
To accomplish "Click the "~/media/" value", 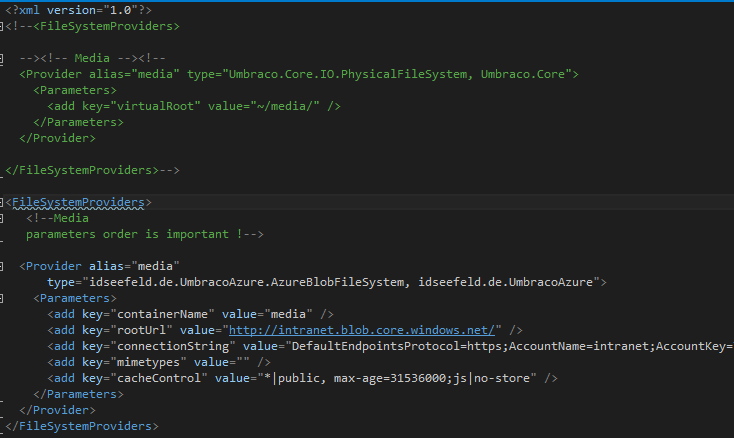I will (285, 106).
